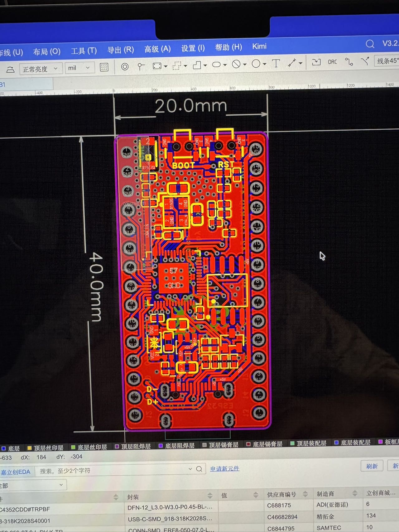The image size is (399, 532).
Task: Open the 正常亮度 brightness dropdown
Action: click(40, 69)
